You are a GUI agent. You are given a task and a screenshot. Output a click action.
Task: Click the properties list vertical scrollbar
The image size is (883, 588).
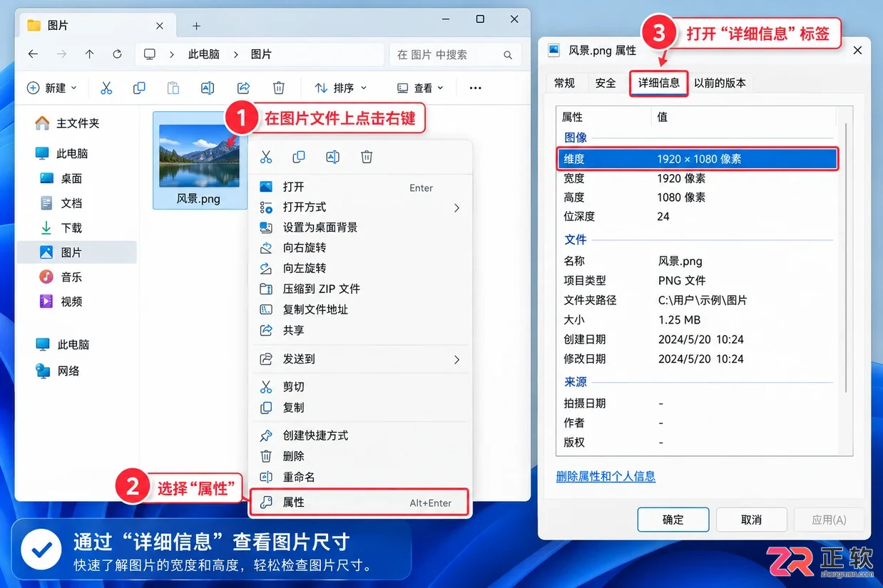coord(845,257)
